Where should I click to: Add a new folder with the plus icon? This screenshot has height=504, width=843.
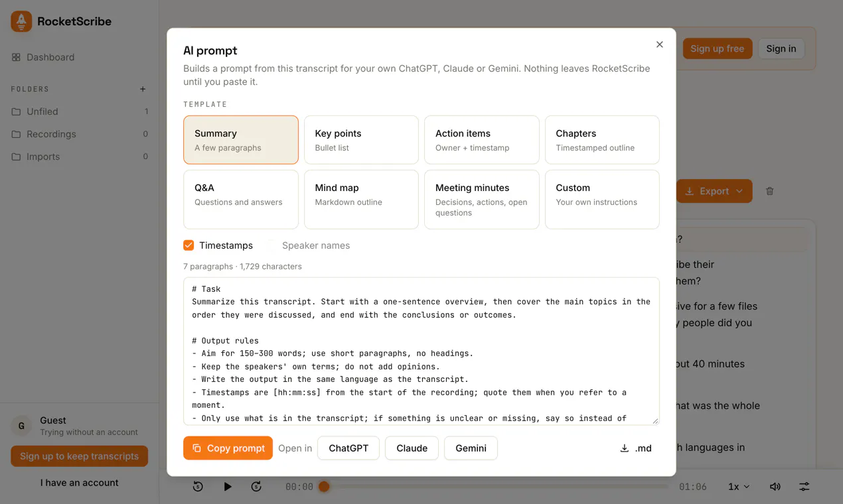[x=143, y=89]
